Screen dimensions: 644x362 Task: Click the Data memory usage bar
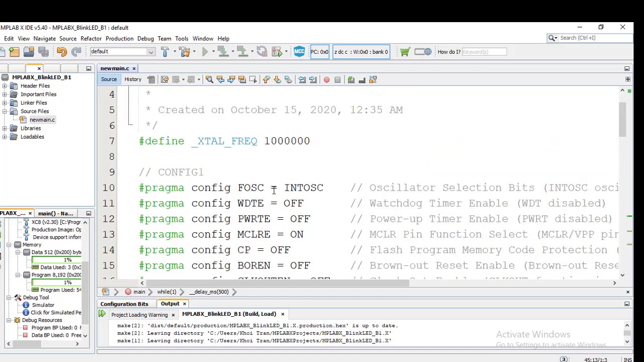[x=57, y=260]
